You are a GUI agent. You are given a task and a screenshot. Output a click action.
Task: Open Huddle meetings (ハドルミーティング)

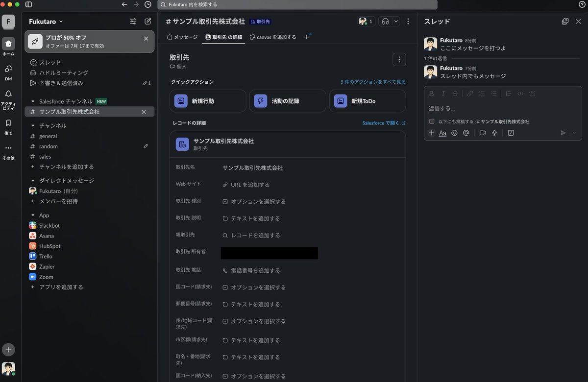tap(90, 72)
